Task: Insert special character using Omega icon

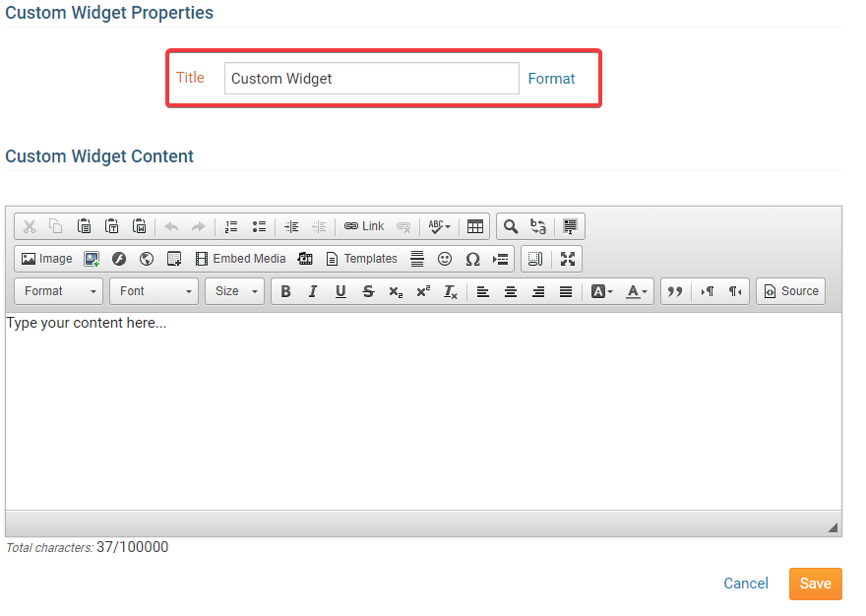Action: pos(472,259)
